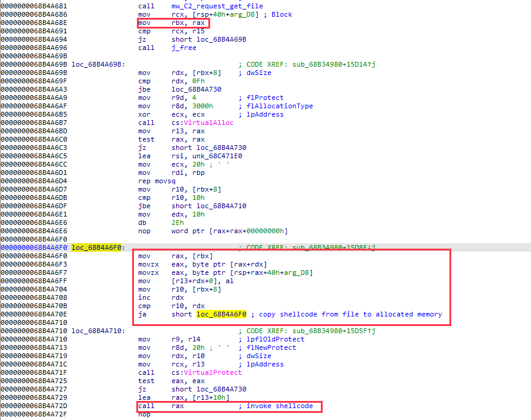Select address 0000000068B4A681

pos(34,6)
